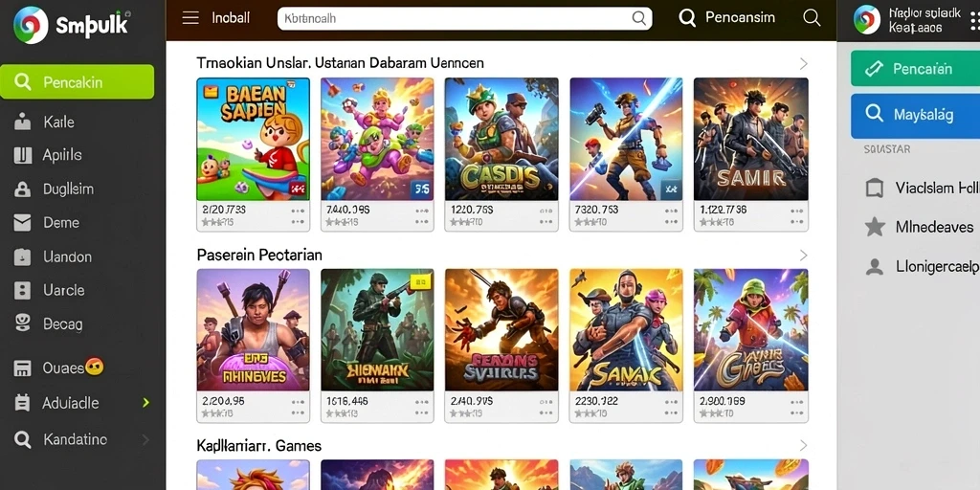Open the hamburger menu beside Inoball
980x490 pixels.
[x=190, y=17]
